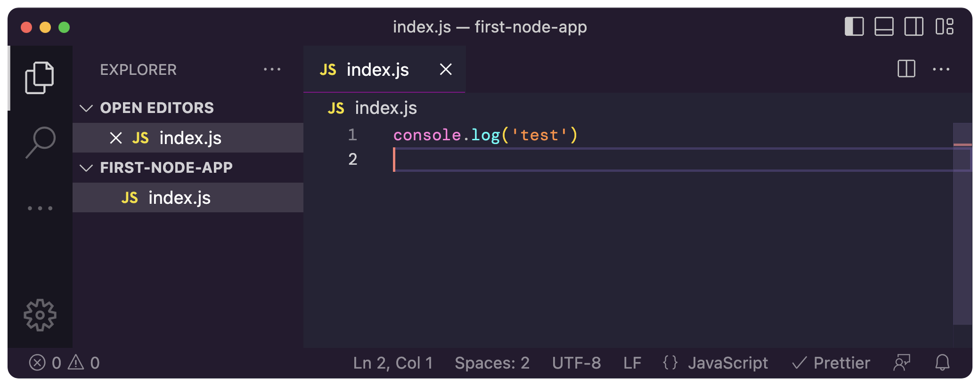
Task: Toggle the secondary side bar visibility
Action: 914,27
